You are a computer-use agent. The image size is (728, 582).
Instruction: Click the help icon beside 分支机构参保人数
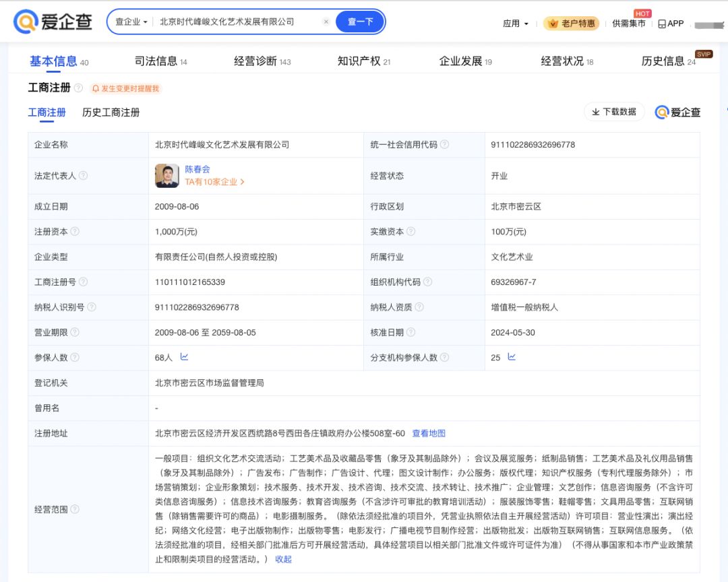point(444,358)
